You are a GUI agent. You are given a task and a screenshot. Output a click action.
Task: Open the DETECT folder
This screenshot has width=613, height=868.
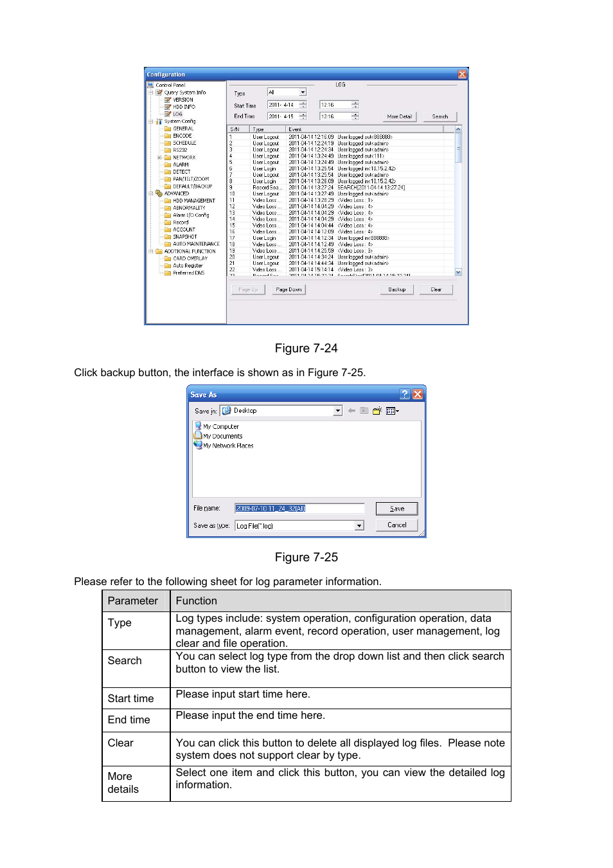pos(181,172)
